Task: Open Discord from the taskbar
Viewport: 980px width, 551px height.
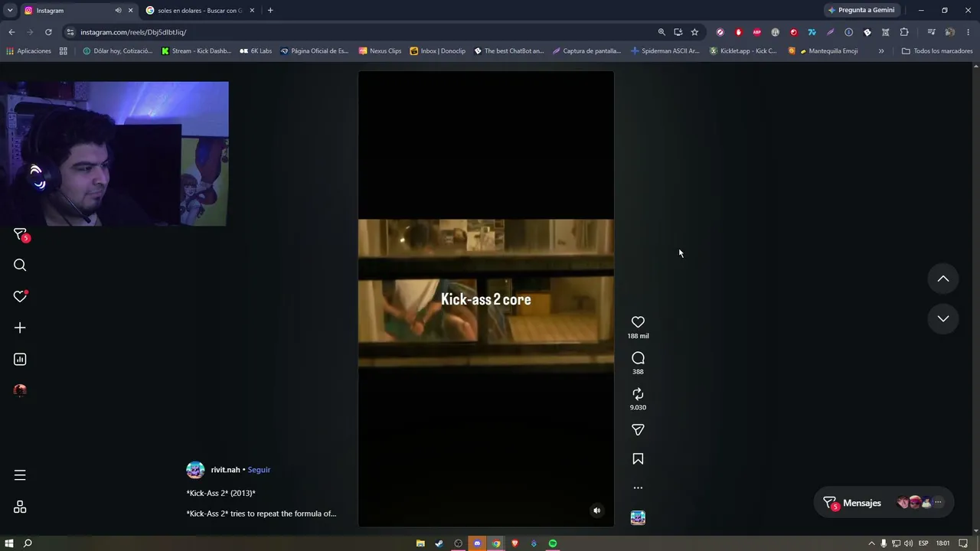Action: click(x=477, y=543)
